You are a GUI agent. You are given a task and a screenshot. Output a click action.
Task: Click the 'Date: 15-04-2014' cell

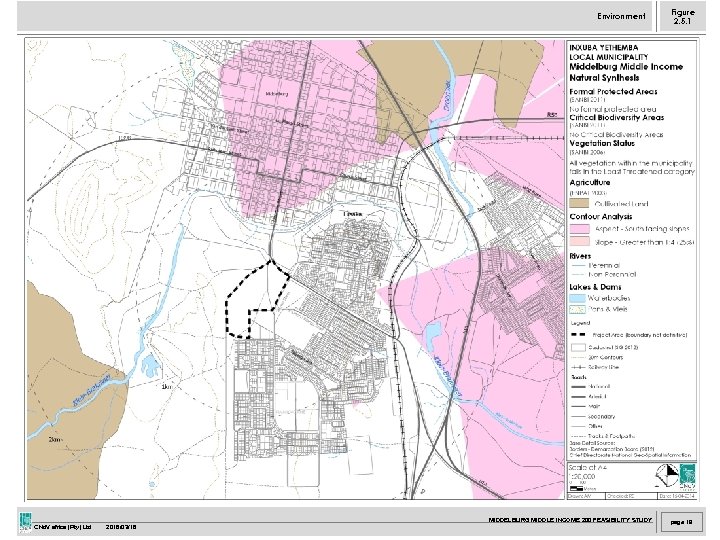pyautogui.click(x=677, y=496)
